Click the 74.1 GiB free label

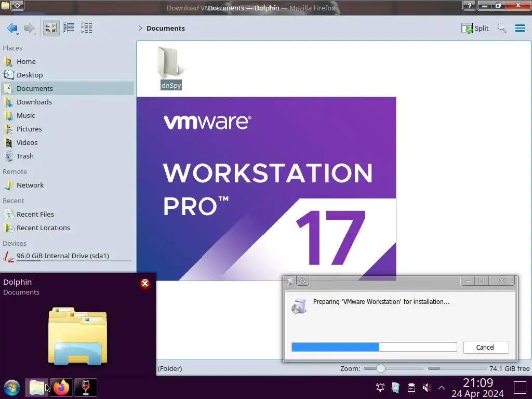point(509,368)
